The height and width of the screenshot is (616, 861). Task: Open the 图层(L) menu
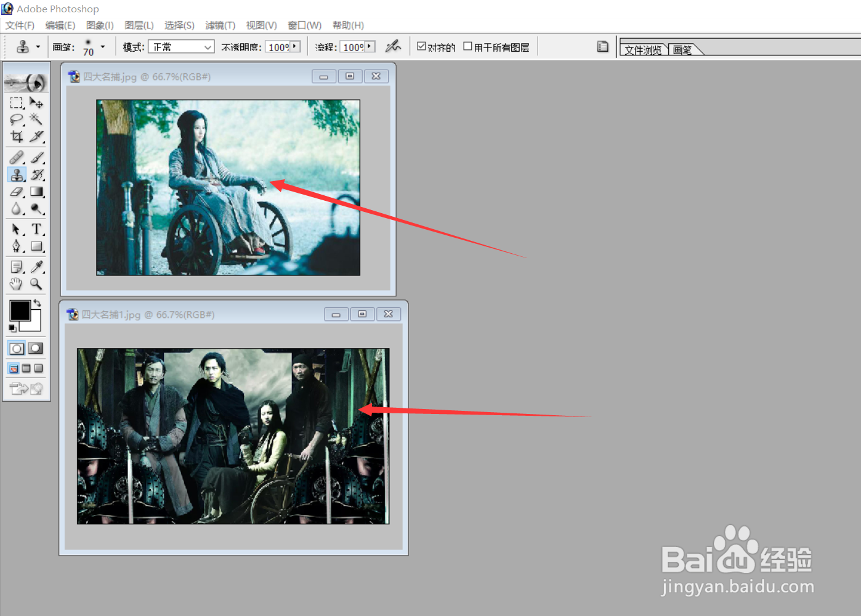coord(139,25)
